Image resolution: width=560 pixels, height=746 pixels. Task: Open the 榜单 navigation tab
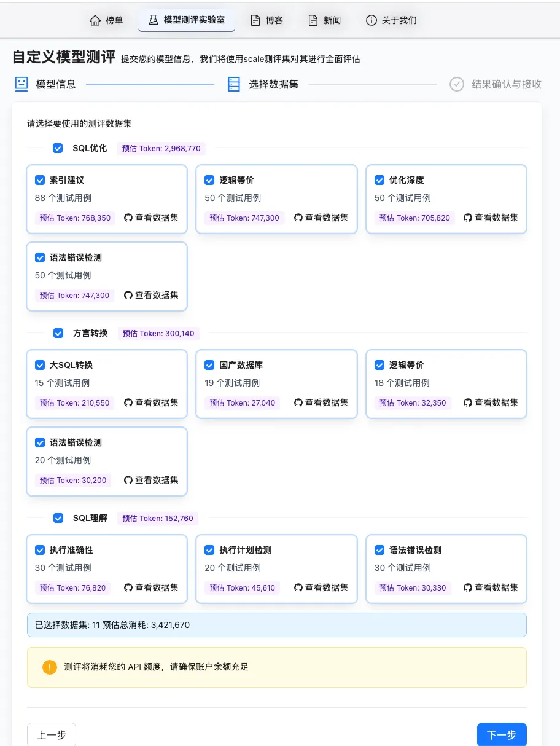click(106, 20)
